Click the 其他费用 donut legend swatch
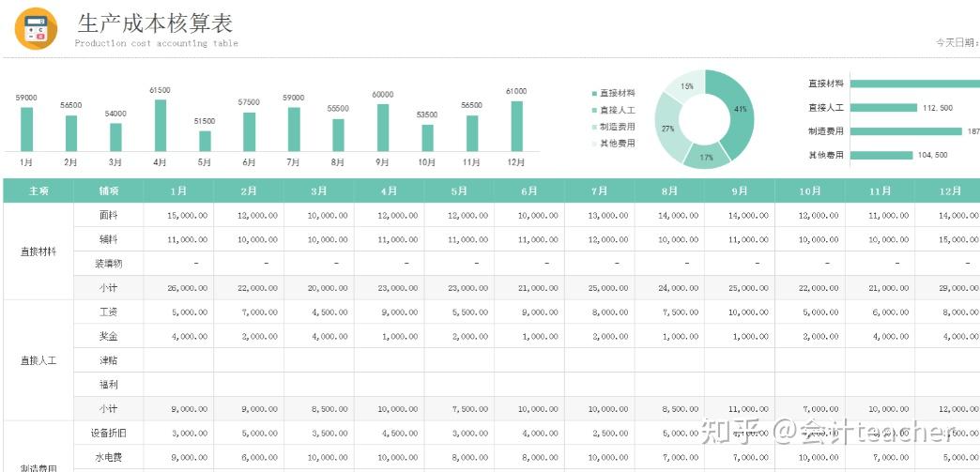Viewport: 980px width, 472px height. 594,144
